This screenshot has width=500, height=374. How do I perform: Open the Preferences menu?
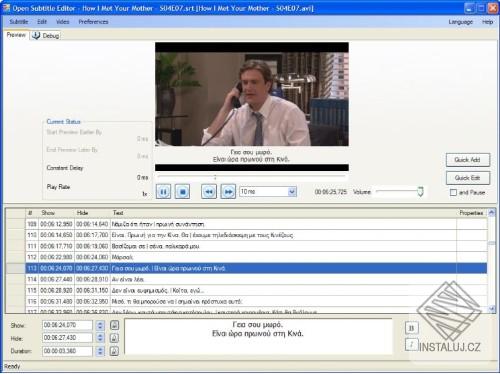point(93,22)
